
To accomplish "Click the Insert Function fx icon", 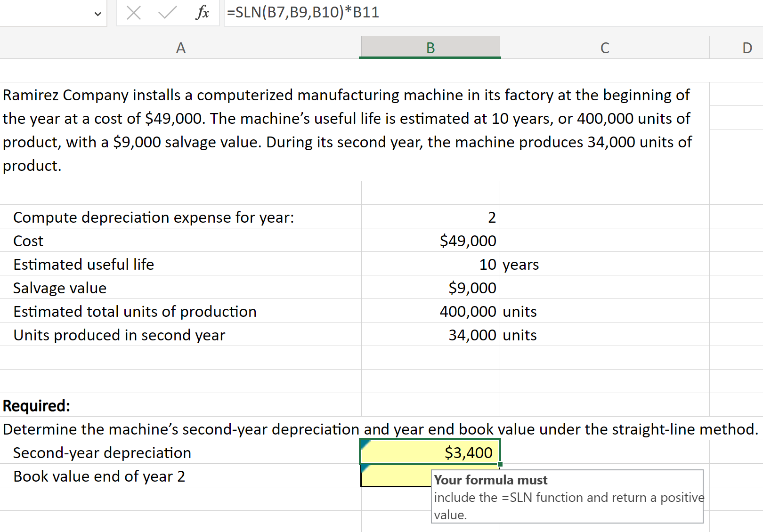I will pos(202,13).
